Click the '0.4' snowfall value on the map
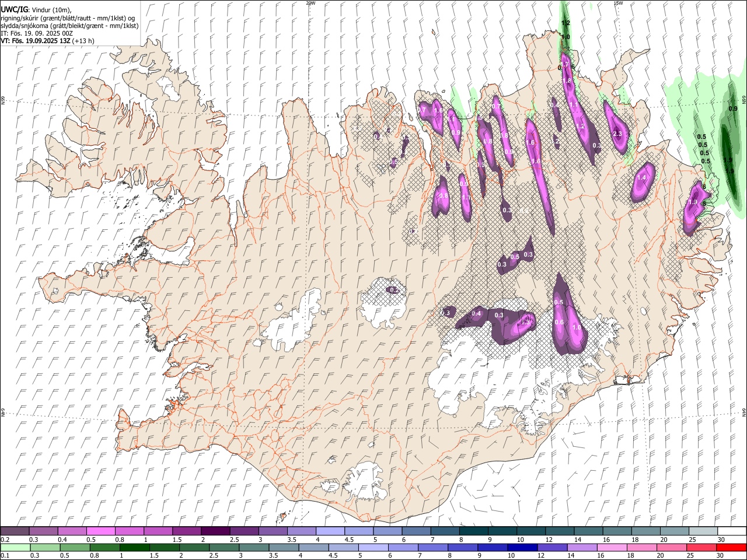747x560 pixels. (x=476, y=313)
